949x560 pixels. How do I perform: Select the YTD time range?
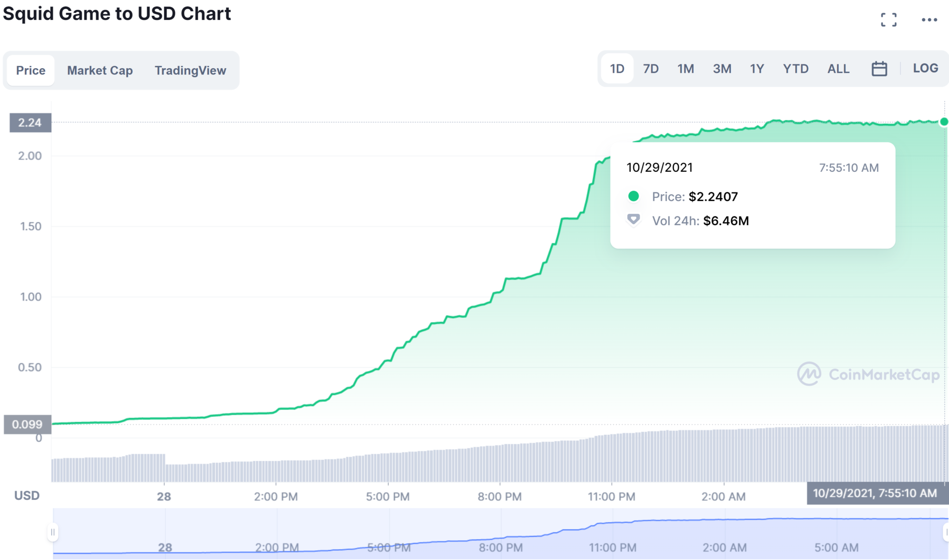coord(795,69)
